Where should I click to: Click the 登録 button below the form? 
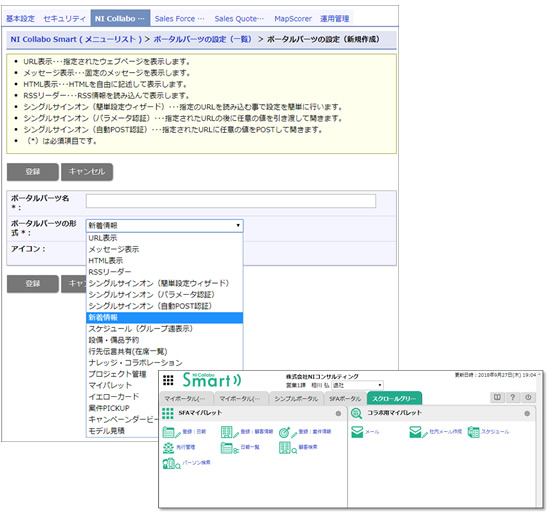tap(33, 283)
